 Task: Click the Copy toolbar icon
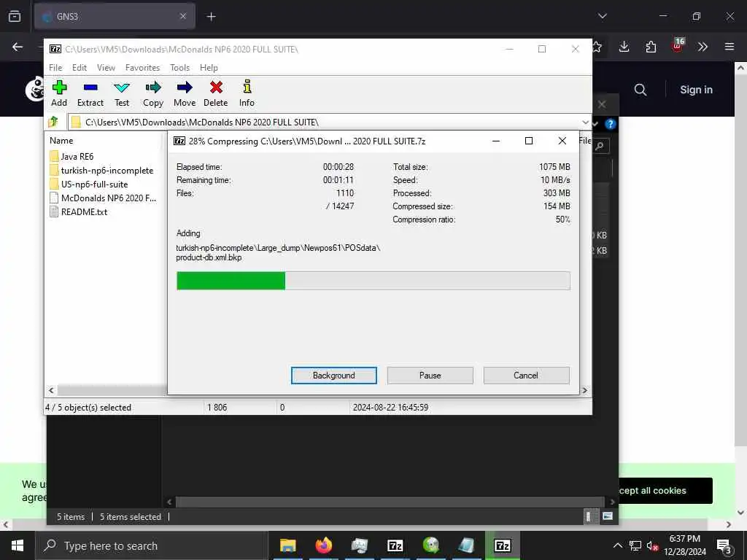click(x=153, y=93)
